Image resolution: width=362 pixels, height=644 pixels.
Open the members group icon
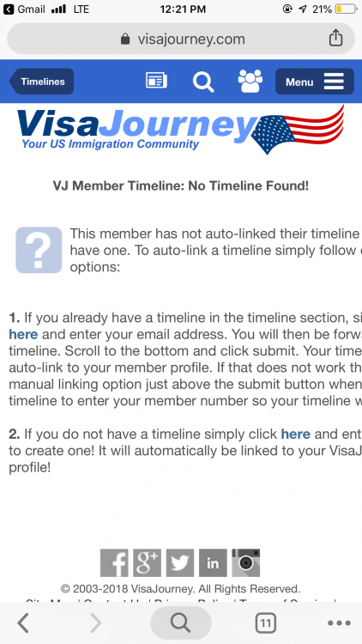tap(250, 81)
